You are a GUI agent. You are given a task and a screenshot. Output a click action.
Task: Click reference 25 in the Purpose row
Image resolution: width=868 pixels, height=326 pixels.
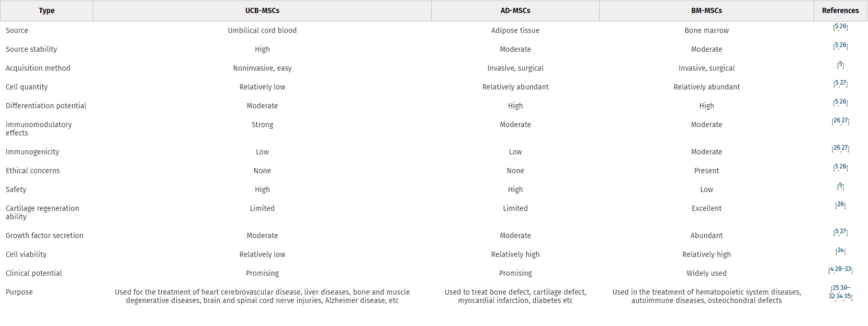[836, 288]
